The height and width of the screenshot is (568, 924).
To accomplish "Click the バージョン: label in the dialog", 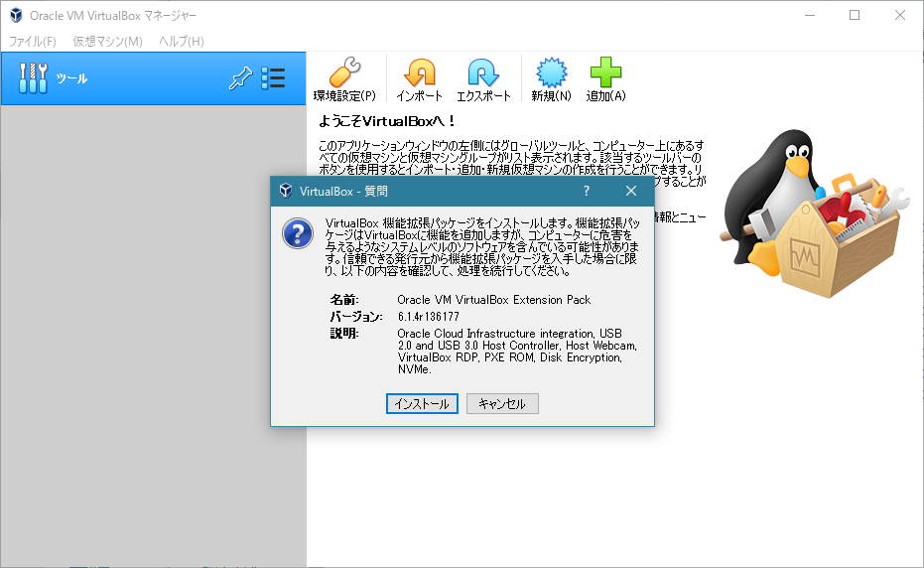I will [x=356, y=317].
